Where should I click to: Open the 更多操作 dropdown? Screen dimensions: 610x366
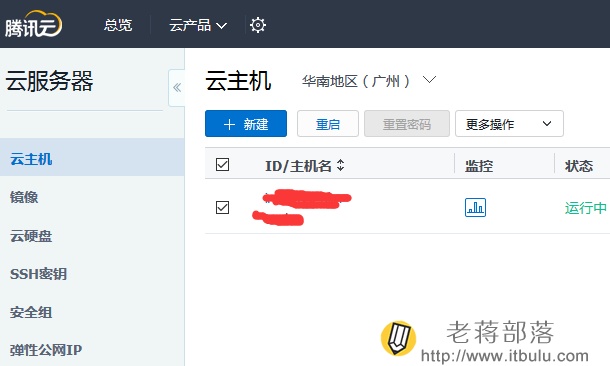(x=509, y=124)
